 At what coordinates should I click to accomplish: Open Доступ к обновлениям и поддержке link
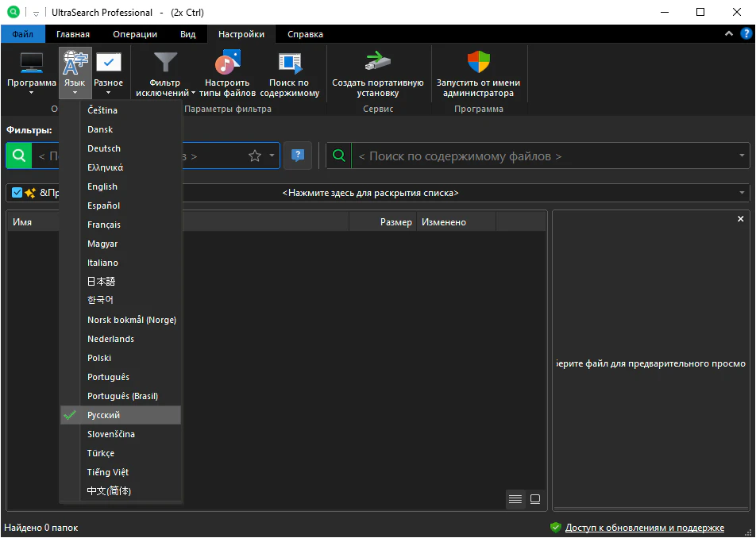644,528
